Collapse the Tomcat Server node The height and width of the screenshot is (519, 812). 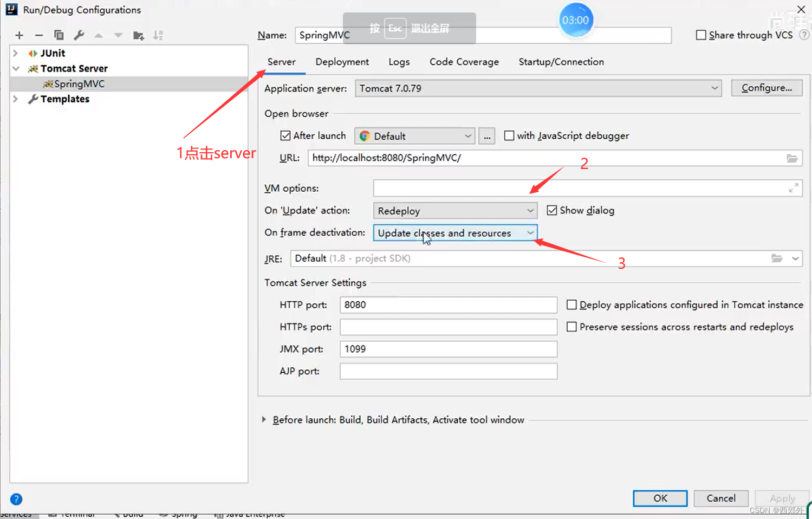(16, 68)
